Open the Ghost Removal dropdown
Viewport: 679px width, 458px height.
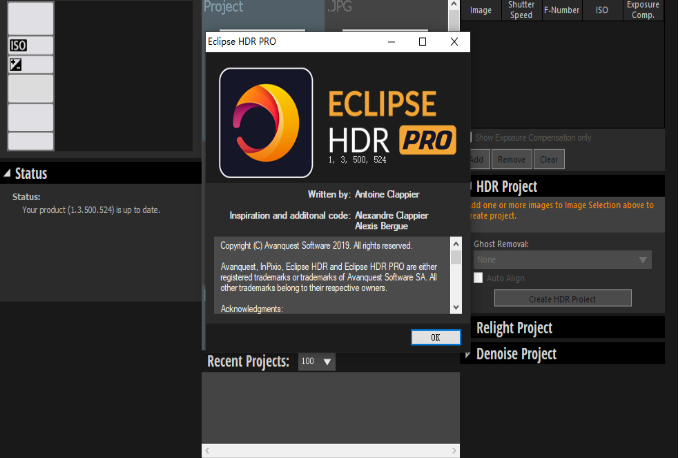point(562,259)
